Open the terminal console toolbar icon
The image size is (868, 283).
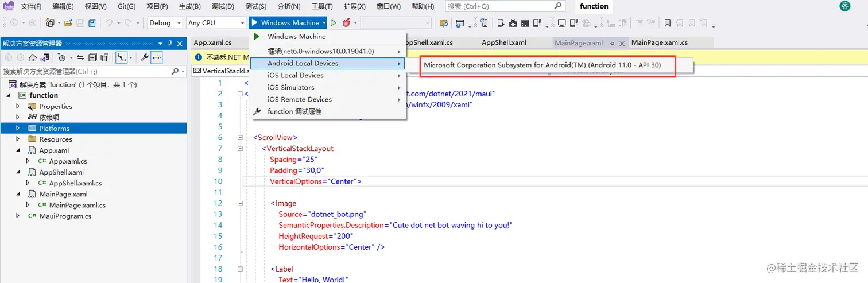pos(525,23)
